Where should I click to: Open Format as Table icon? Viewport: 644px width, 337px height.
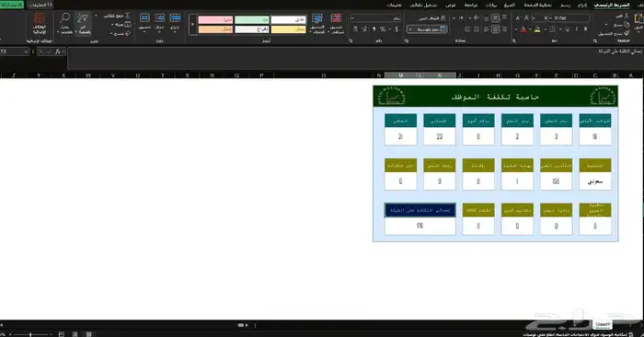coord(317,18)
